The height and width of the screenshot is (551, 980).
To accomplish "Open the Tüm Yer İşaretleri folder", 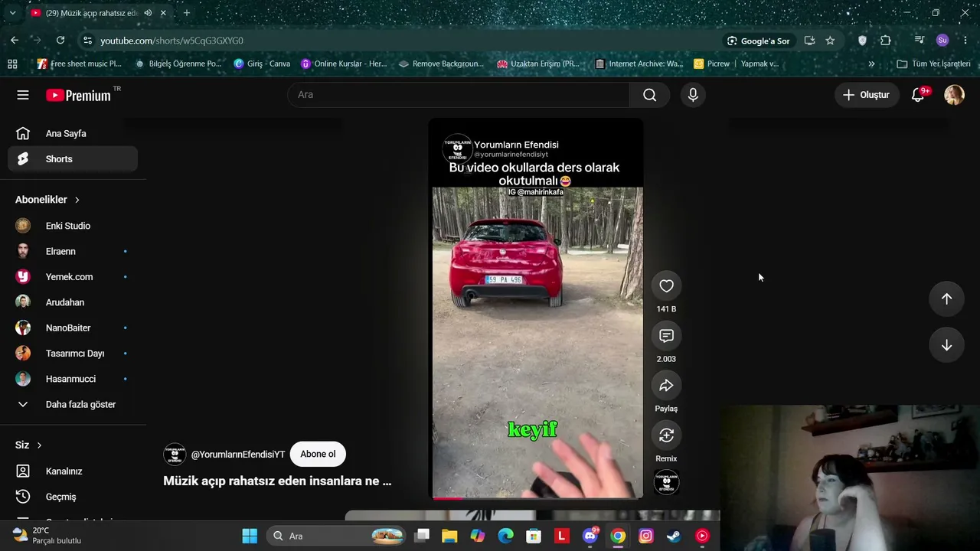I will tap(933, 64).
